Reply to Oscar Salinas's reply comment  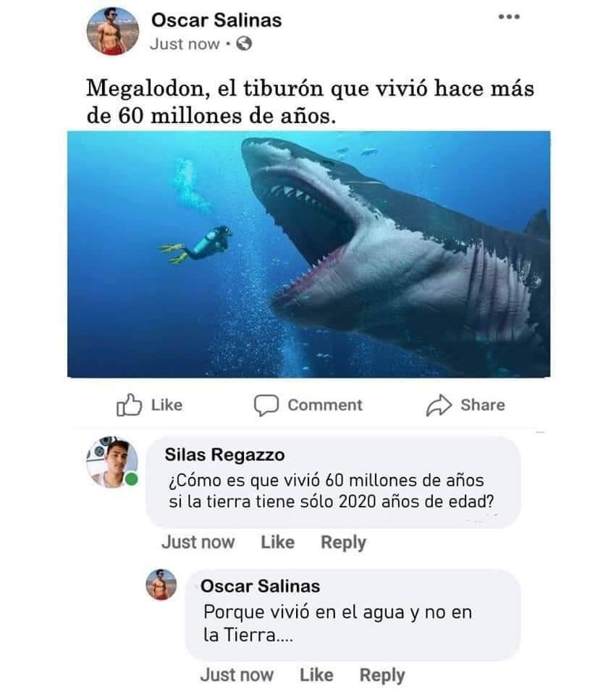pos(382,675)
